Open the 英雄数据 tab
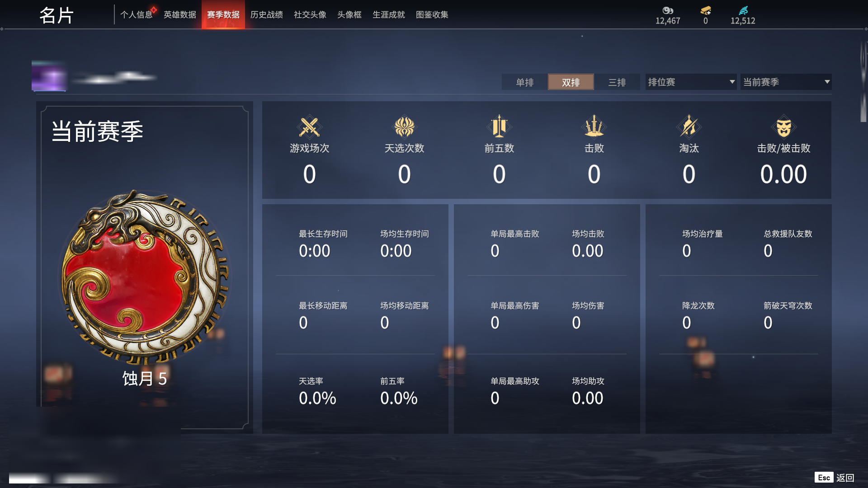 coord(180,14)
